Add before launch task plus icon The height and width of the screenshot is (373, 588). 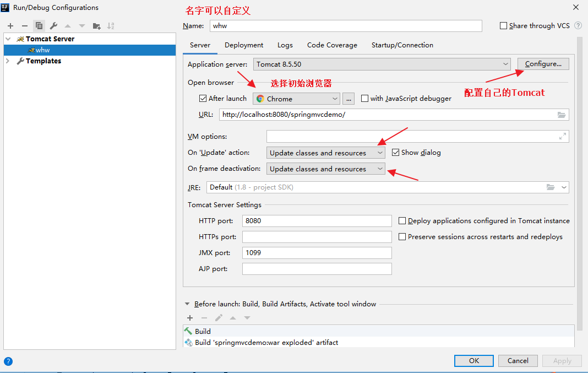click(190, 318)
